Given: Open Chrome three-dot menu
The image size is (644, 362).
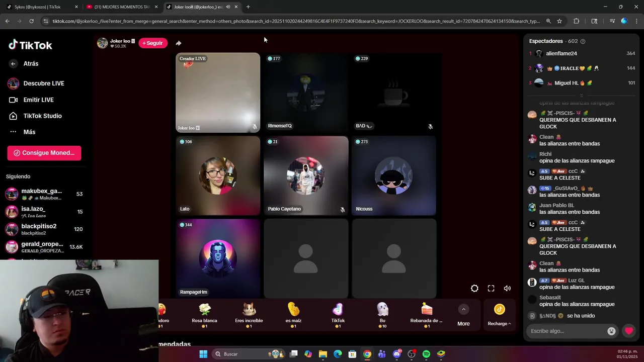Looking at the screenshot, I should 636,21.
